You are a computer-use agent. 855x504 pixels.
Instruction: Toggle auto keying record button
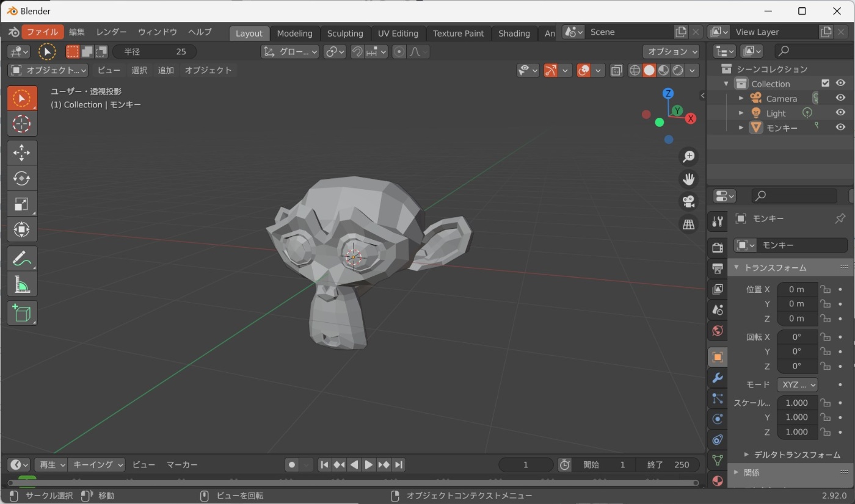coord(292,465)
